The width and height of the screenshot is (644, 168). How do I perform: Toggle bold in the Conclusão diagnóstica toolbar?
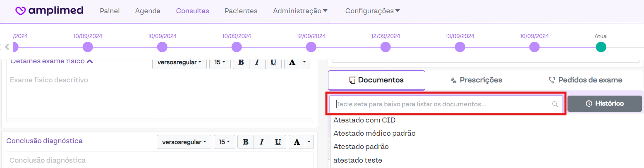point(246,142)
